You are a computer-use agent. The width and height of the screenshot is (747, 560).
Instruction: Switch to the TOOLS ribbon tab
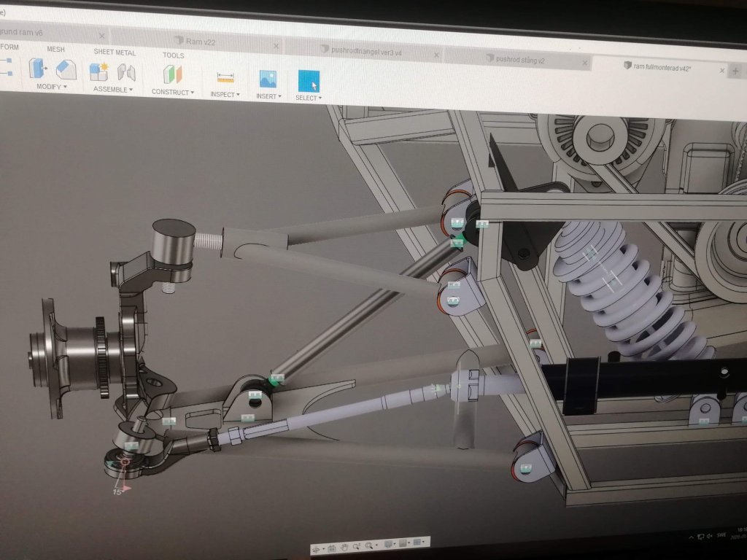[x=173, y=55]
